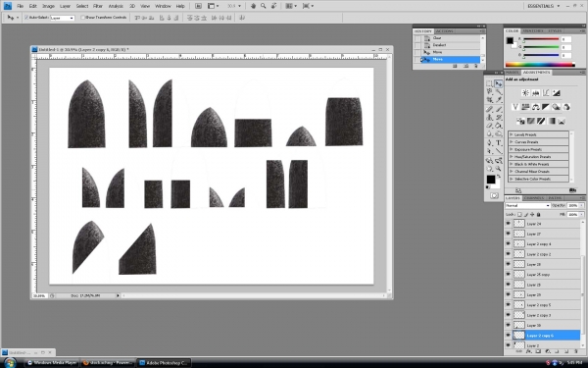
Task: Click the color spectrum ramp in Color panel
Action: (540, 65)
